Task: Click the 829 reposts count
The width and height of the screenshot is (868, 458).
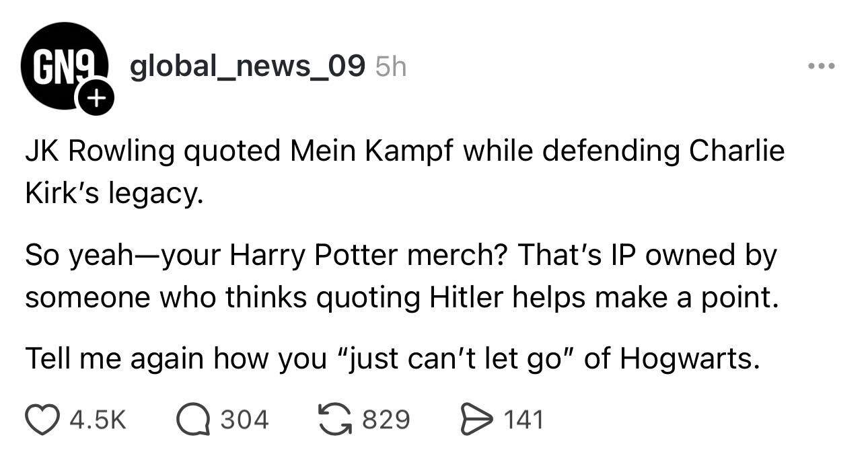Action: click(387, 420)
